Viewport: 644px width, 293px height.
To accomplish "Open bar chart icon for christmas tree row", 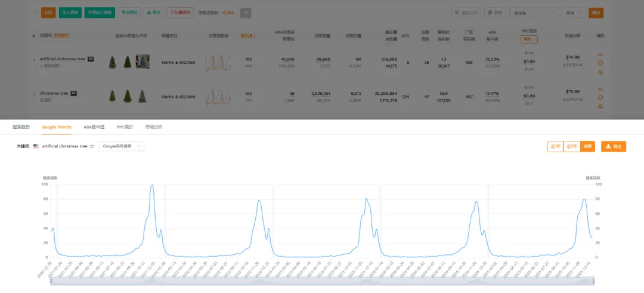I will click(x=600, y=88).
